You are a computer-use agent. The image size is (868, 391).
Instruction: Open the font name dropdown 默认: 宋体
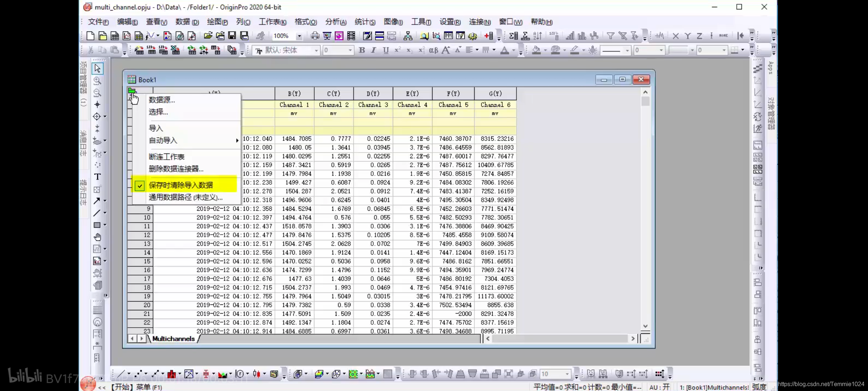[x=316, y=51]
